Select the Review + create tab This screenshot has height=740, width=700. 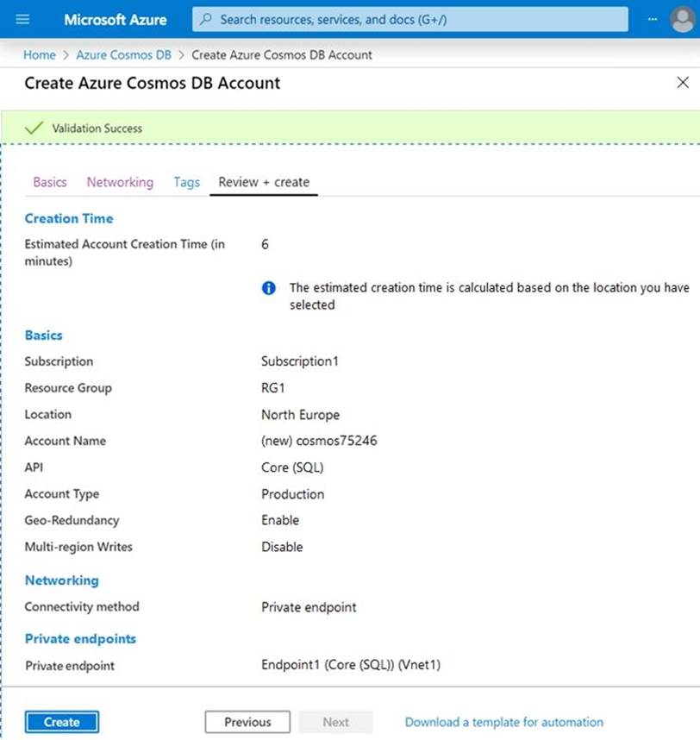[x=264, y=182]
